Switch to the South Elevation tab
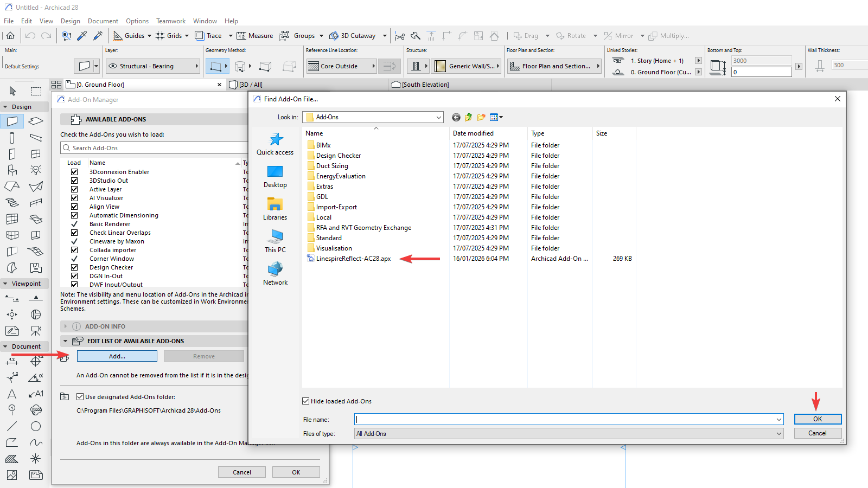 tap(424, 85)
